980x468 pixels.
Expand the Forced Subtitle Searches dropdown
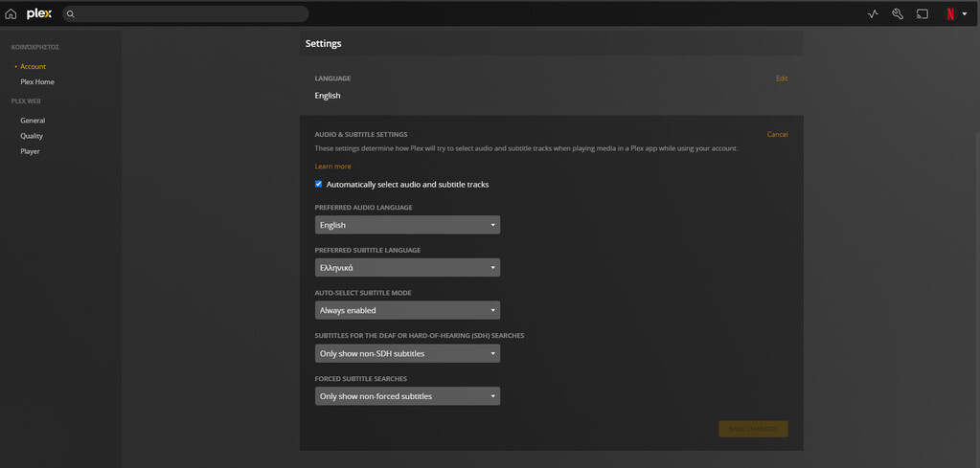[x=407, y=396]
